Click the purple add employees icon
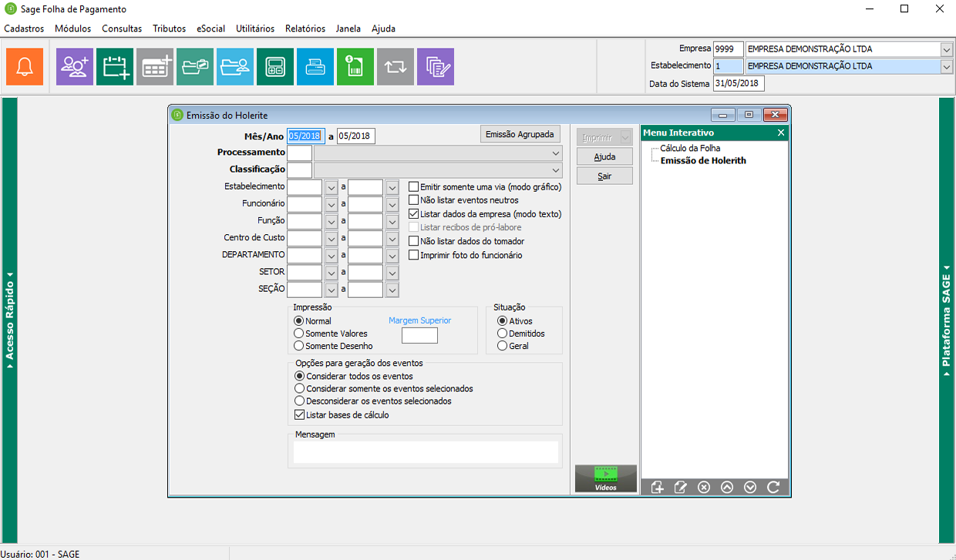This screenshot has width=956, height=560. 75,67
